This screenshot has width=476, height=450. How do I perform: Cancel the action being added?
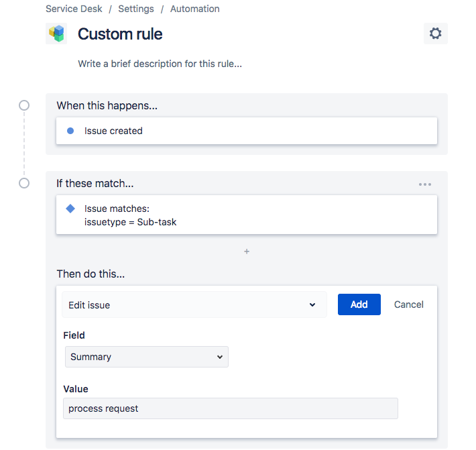tap(409, 304)
